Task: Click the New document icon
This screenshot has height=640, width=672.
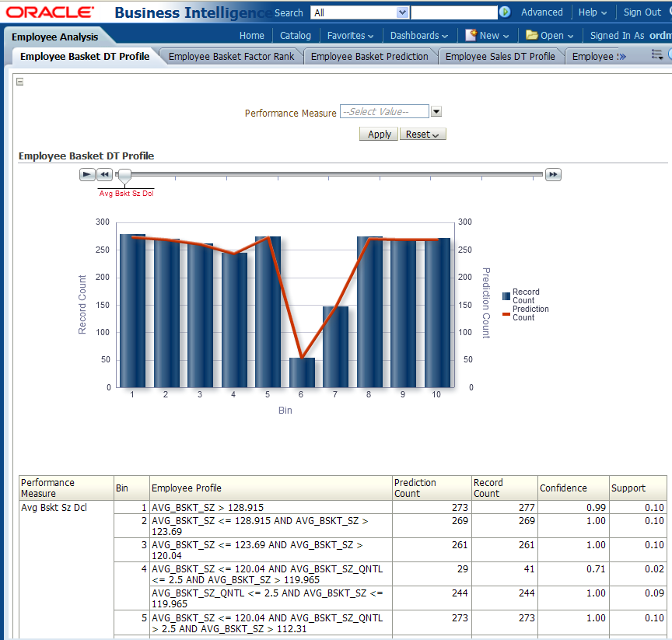Action: tap(471, 35)
